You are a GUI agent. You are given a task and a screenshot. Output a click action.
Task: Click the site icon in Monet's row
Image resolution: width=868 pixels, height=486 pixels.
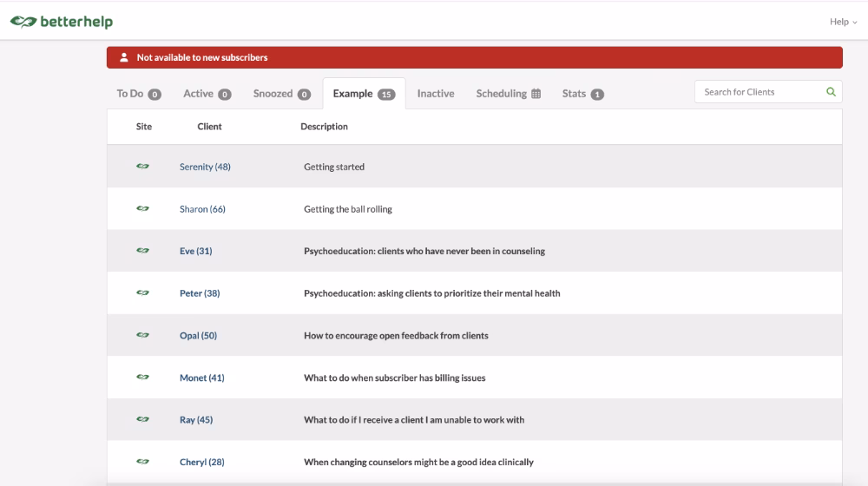(143, 377)
